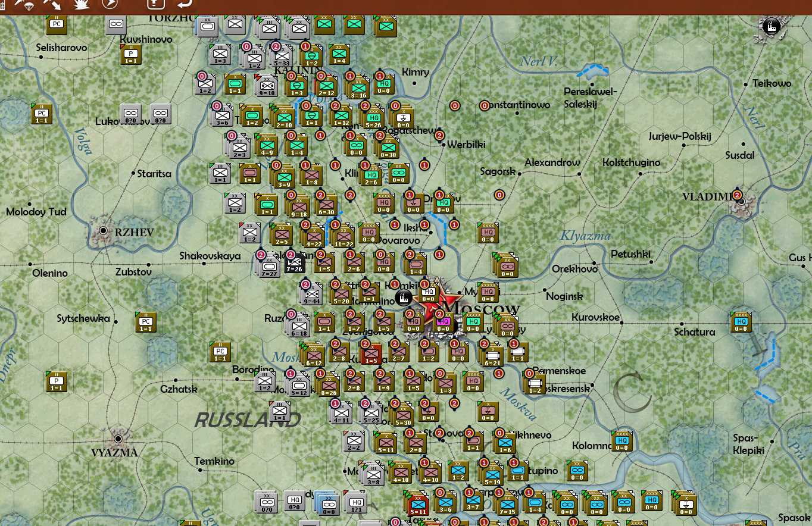Select the grey 5=25 infantry counter
This screenshot has height=526, width=812.
[x=371, y=413]
